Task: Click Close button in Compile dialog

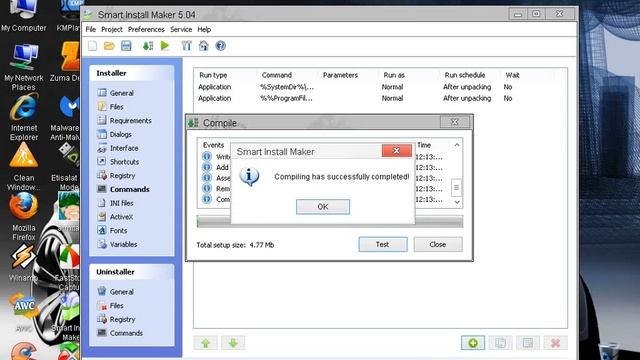Action: click(438, 244)
